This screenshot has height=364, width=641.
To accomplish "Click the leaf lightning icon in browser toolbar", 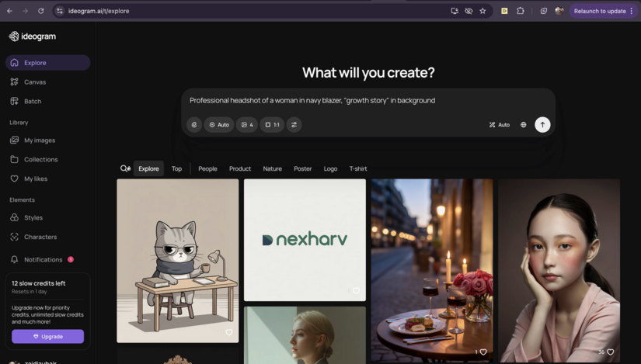I will pyautogui.click(x=543, y=11).
